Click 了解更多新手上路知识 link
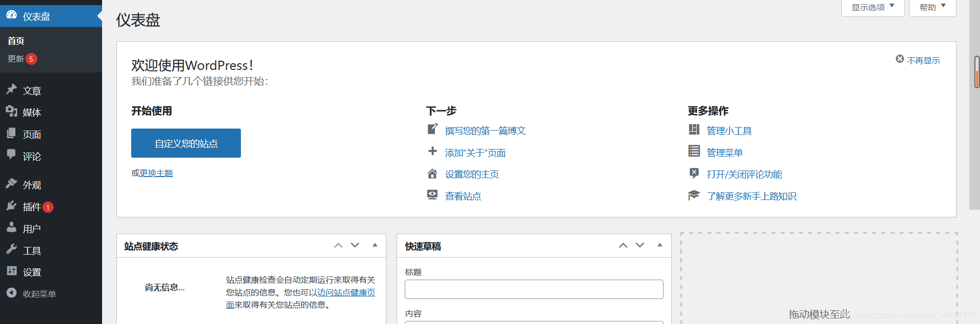 click(751, 196)
